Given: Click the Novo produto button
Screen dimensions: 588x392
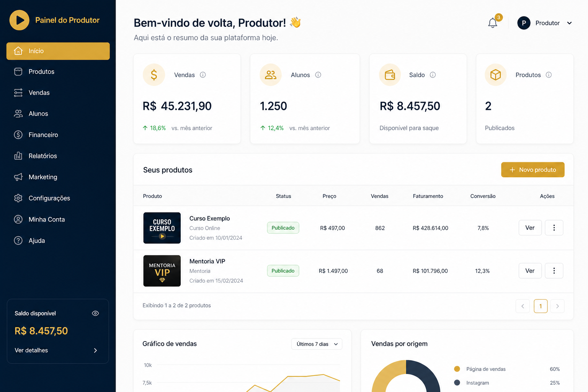Looking at the screenshot, I should [533, 170].
